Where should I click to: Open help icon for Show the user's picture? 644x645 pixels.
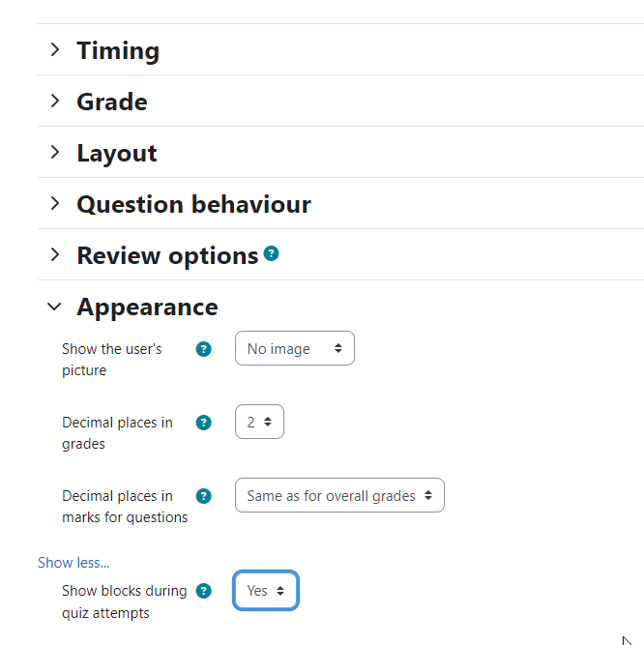click(x=204, y=349)
